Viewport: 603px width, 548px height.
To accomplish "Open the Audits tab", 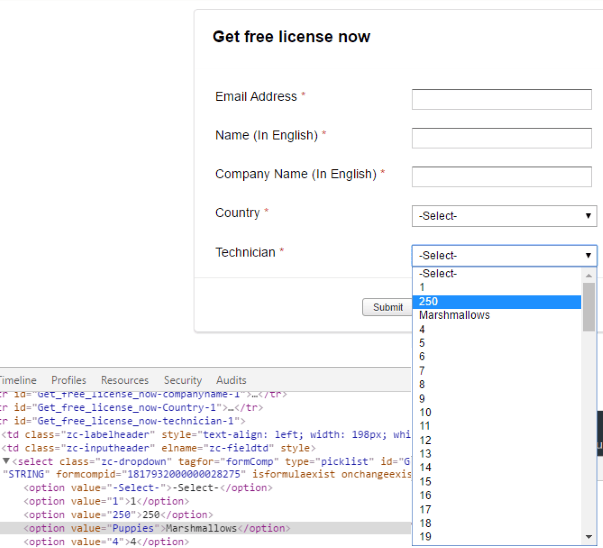I will [x=231, y=380].
